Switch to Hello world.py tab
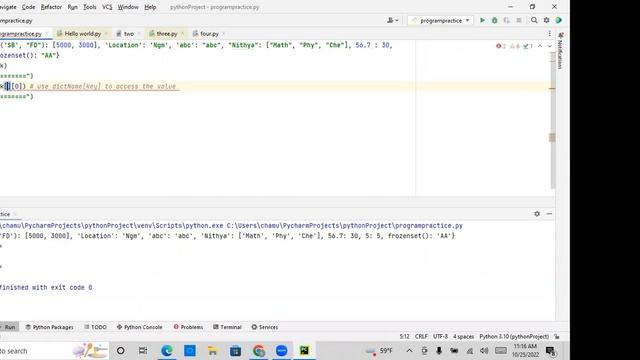The height and width of the screenshot is (360, 640). click(x=83, y=33)
